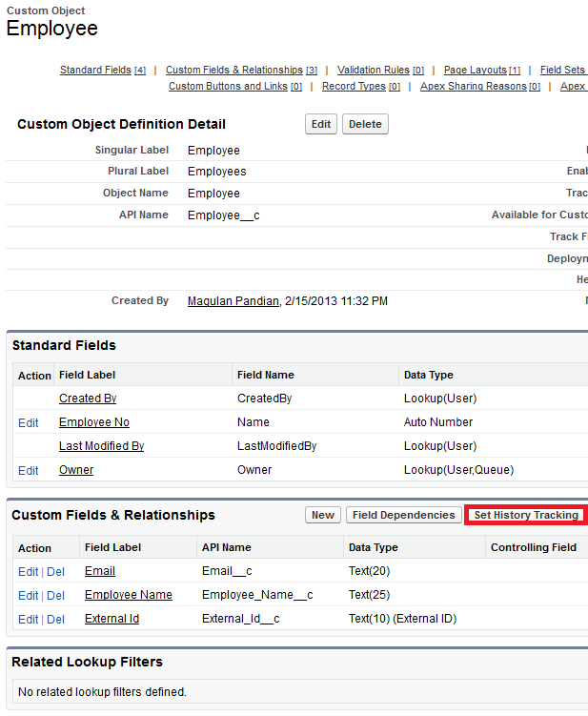Click LastModifiedBy field name cell

click(x=276, y=446)
